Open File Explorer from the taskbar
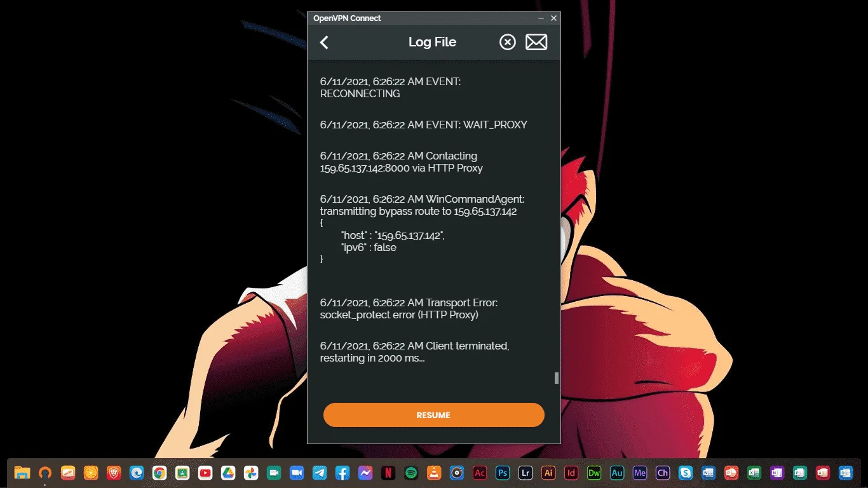 coord(22,473)
